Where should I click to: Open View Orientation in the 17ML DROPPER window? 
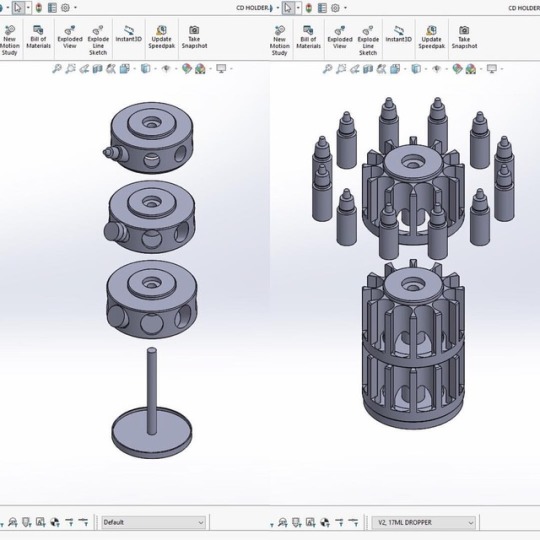(395, 69)
